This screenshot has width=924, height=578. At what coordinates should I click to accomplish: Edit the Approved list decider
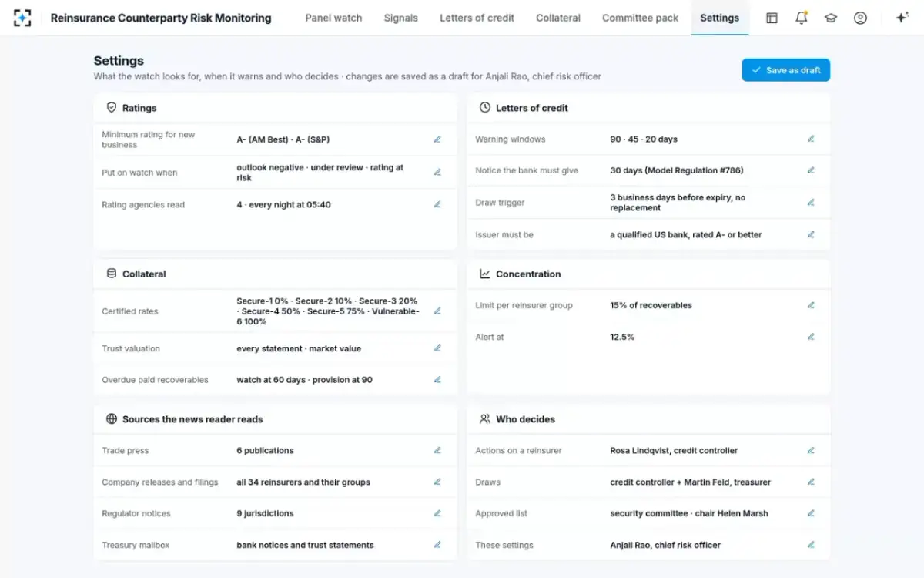pos(811,513)
